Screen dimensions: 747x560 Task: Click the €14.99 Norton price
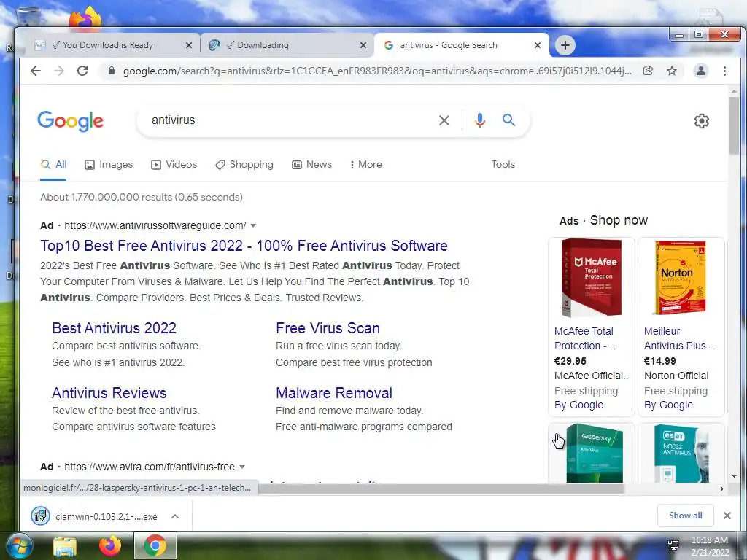[659, 362]
